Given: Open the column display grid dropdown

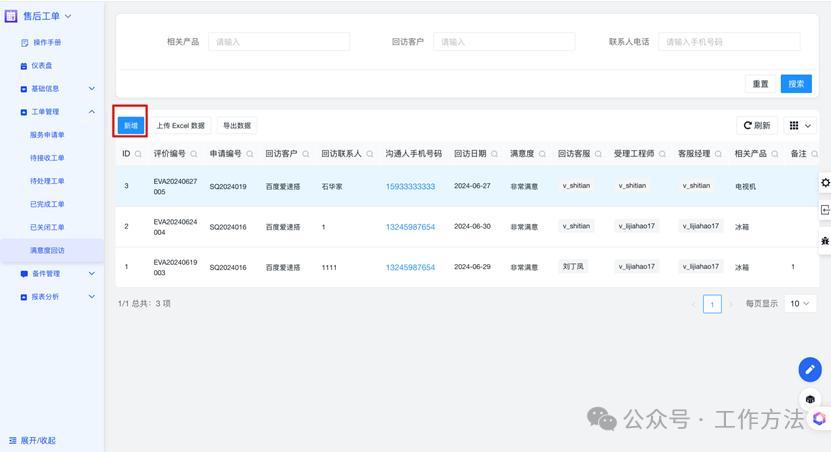Looking at the screenshot, I should pos(800,126).
